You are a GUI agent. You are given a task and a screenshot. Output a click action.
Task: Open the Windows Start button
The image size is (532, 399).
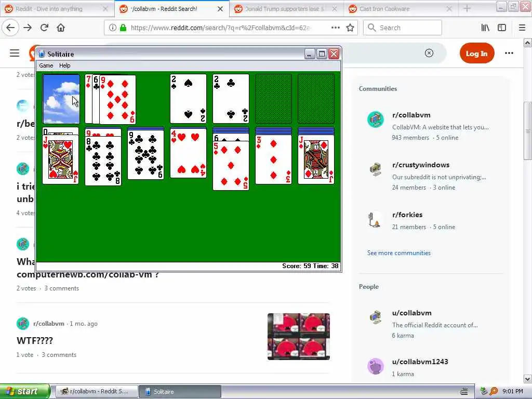[25, 391]
